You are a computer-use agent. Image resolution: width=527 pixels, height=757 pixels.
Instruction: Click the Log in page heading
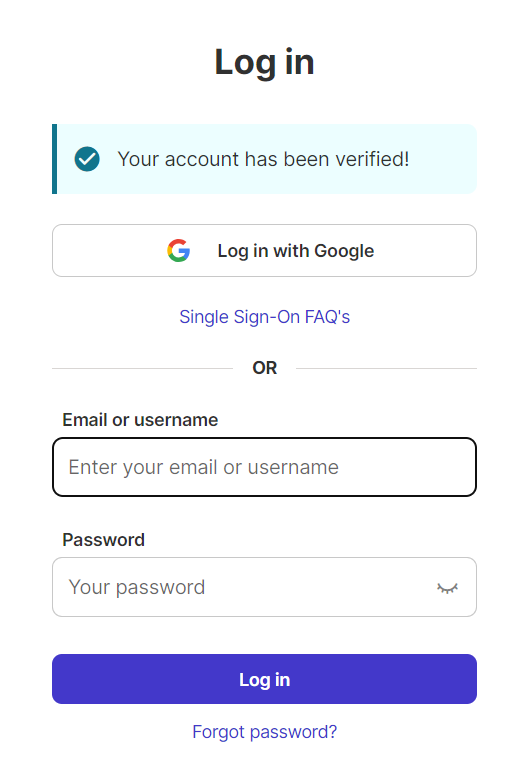264,62
